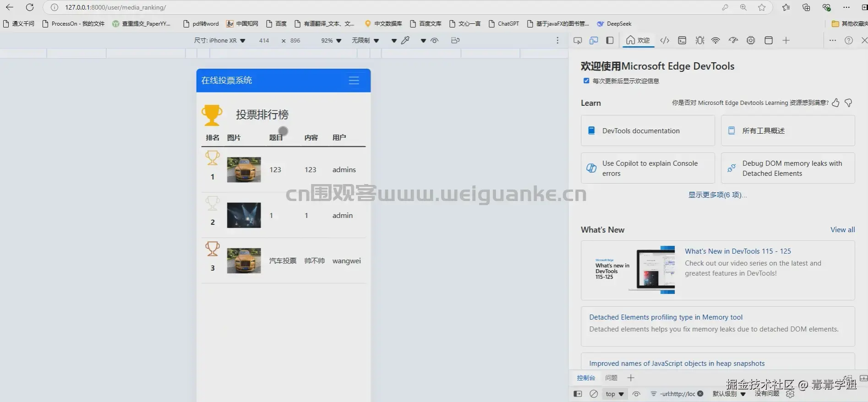Add more tools with the plus icon
The height and width of the screenshot is (402, 868).
[x=786, y=40]
